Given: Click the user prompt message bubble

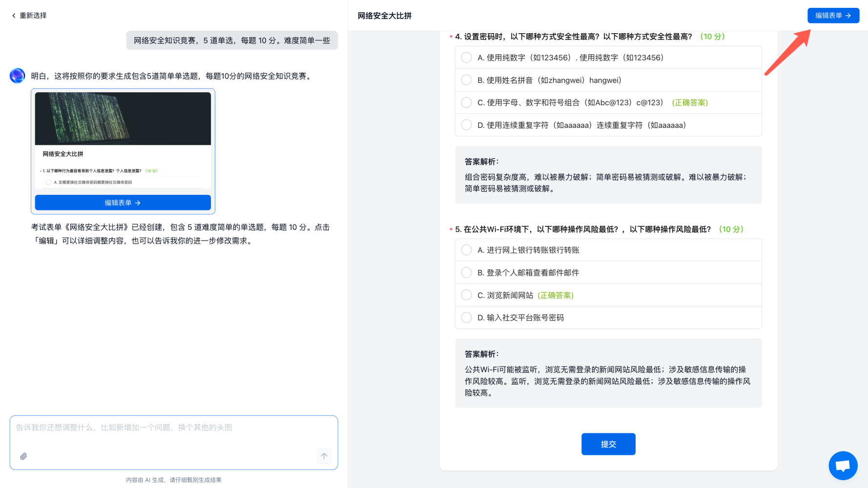Looking at the screenshot, I should pyautogui.click(x=232, y=41).
